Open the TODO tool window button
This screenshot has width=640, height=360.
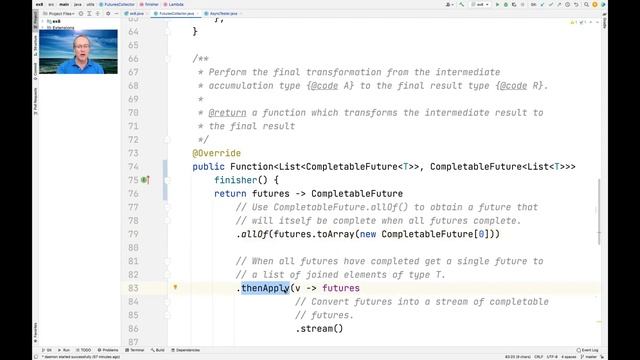pyautogui.click(x=83, y=350)
